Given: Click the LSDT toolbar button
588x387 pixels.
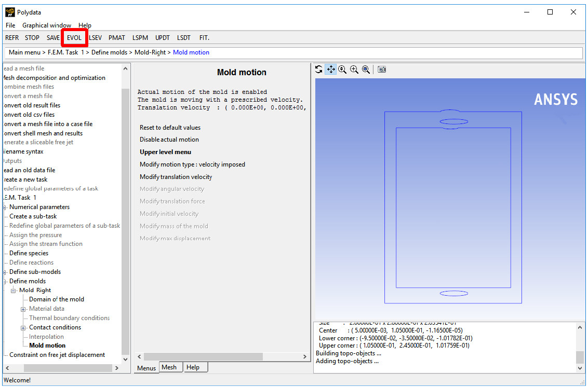Looking at the screenshot, I should [184, 38].
